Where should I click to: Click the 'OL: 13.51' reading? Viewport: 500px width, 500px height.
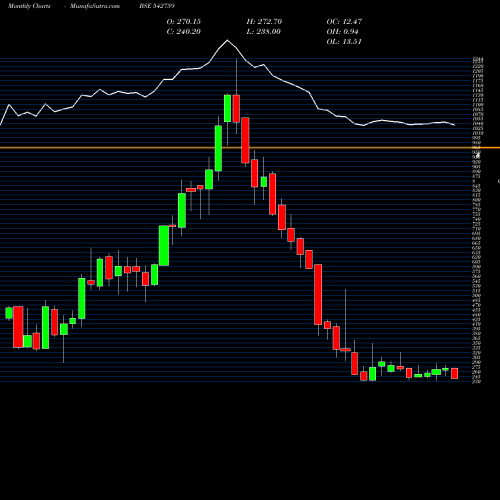[344, 42]
